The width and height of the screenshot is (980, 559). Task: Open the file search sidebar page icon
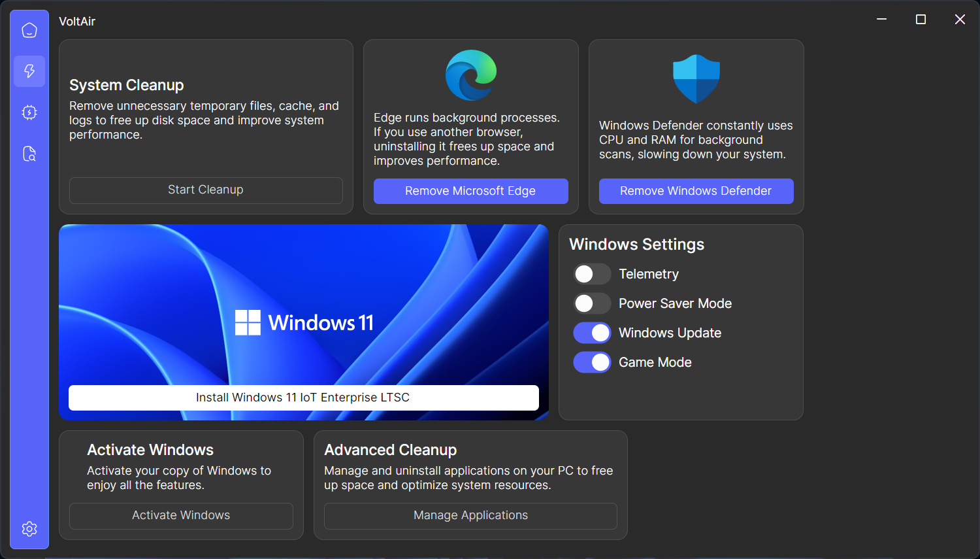point(29,154)
